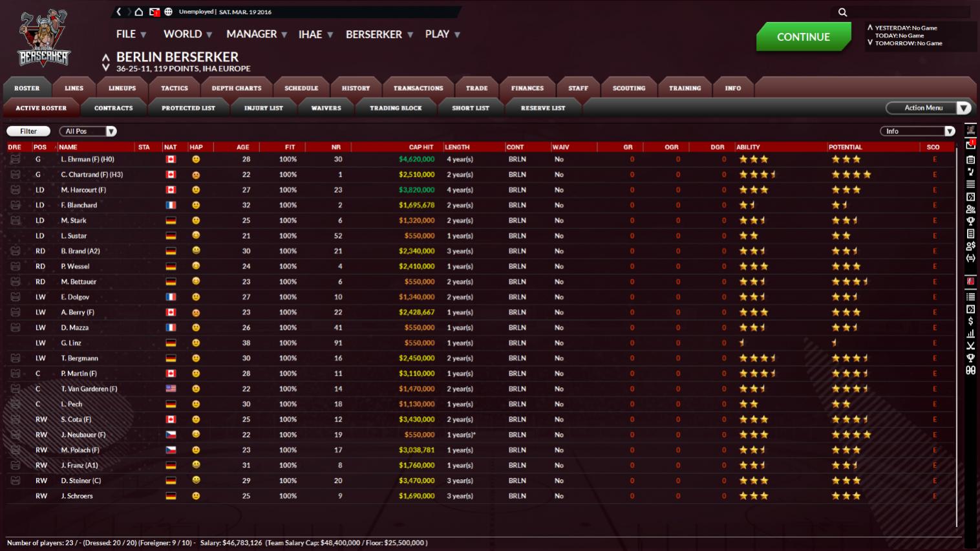Expand the Action Menu dropdown
Screen dimensions: 980x551
928,108
